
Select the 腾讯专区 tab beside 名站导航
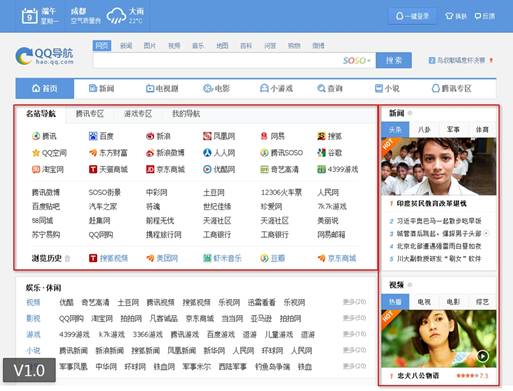pos(90,114)
